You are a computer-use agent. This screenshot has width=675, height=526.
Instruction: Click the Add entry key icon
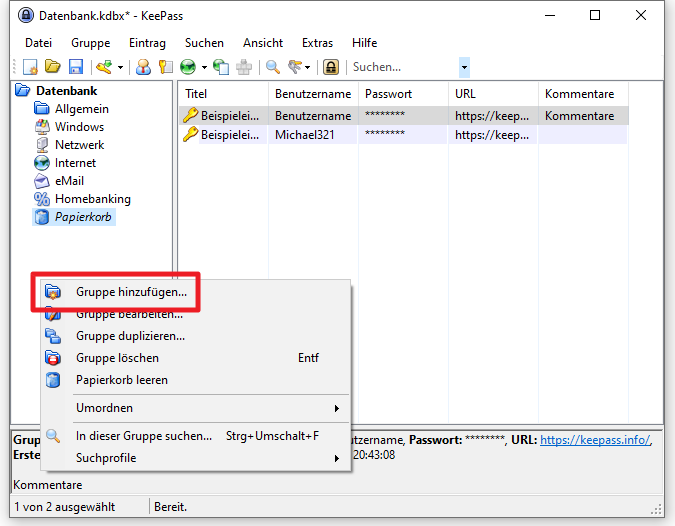104,67
